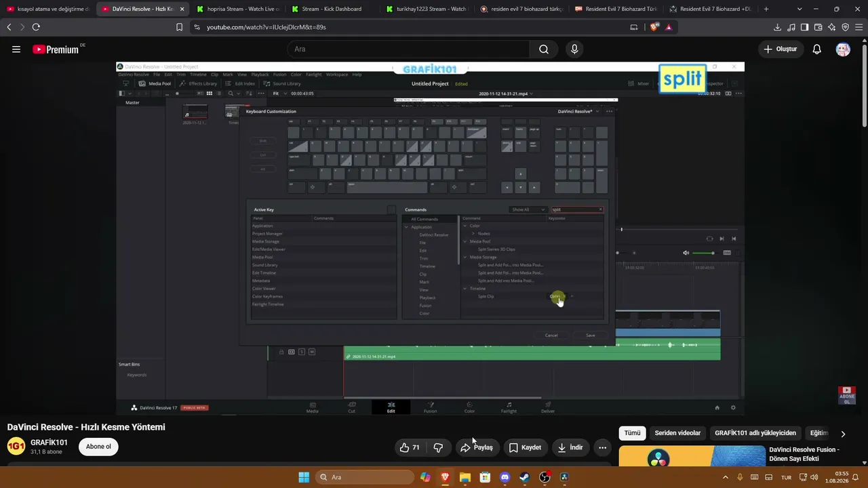The image size is (868, 488).
Task: Open the Show All dropdown in the video
Action: coord(528,209)
